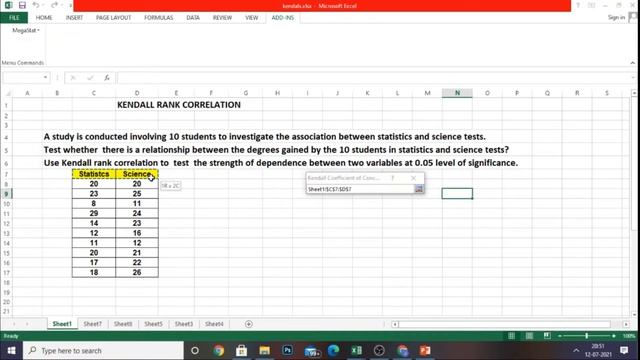Open the VIEW tab
Screen dimensions: 640x360
(x=251, y=18)
